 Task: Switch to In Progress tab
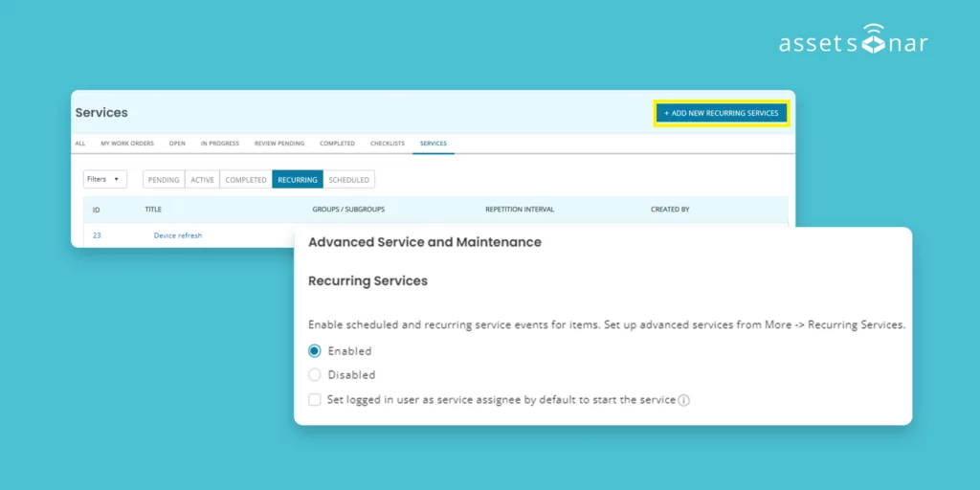click(220, 144)
